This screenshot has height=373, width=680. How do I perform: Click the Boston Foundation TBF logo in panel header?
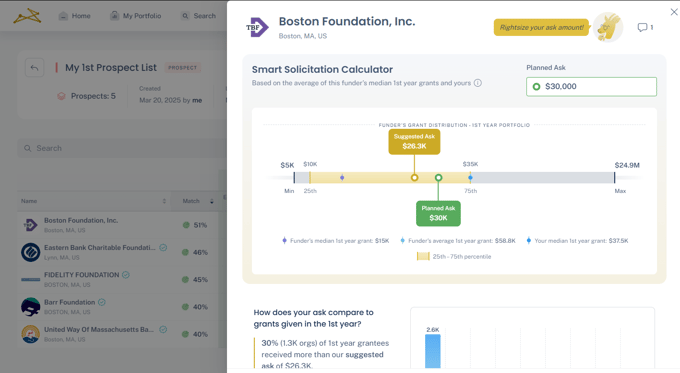pyautogui.click(x=257, y=27)
